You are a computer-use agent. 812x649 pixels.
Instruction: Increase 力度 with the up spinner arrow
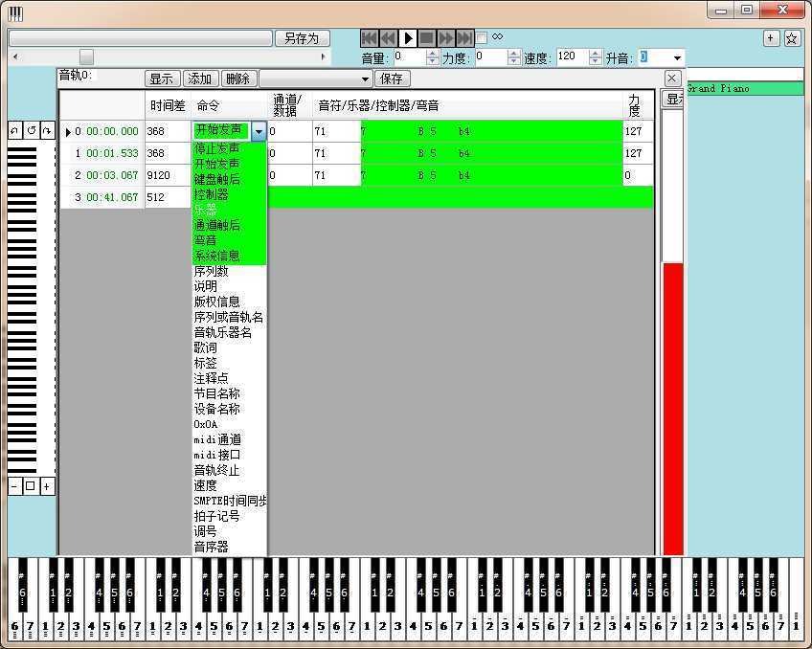[x=513, y=54]
